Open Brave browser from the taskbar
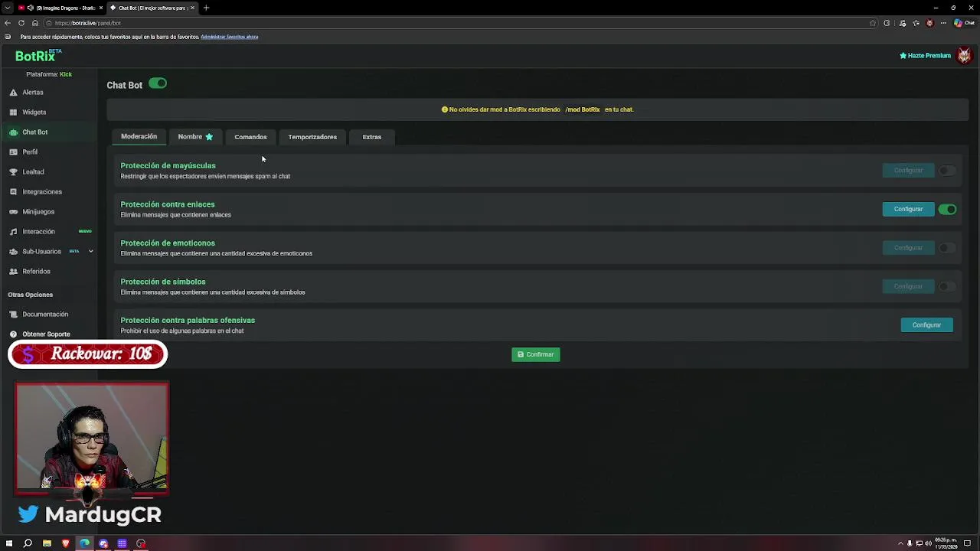 (x=65, y=543)
